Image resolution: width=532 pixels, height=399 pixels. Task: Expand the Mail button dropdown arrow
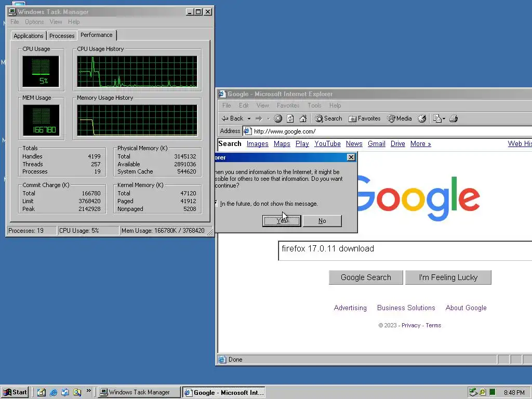pyautogui.click(x=444, y=119)
